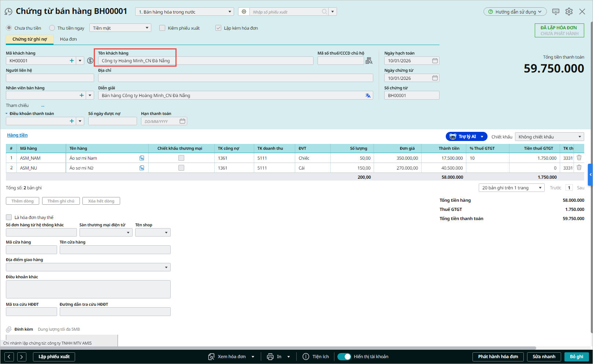This screenshot has height=364, width=593.
Task: Click the translate icon in Diễn giải field
Action: [x=368, y=96]
